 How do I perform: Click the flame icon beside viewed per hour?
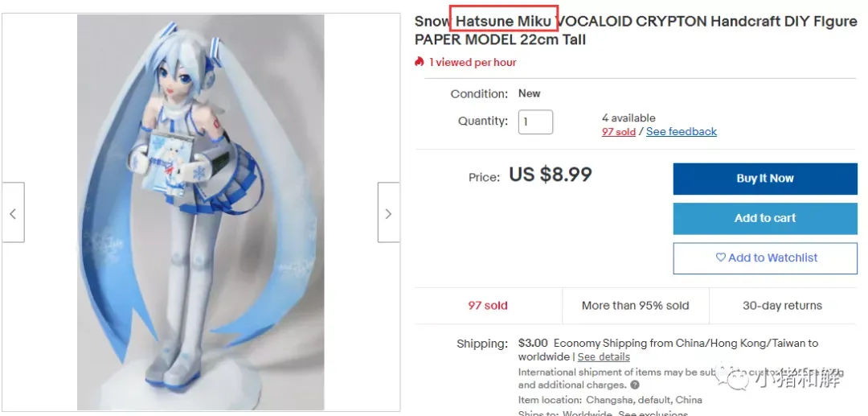[419, 62]
